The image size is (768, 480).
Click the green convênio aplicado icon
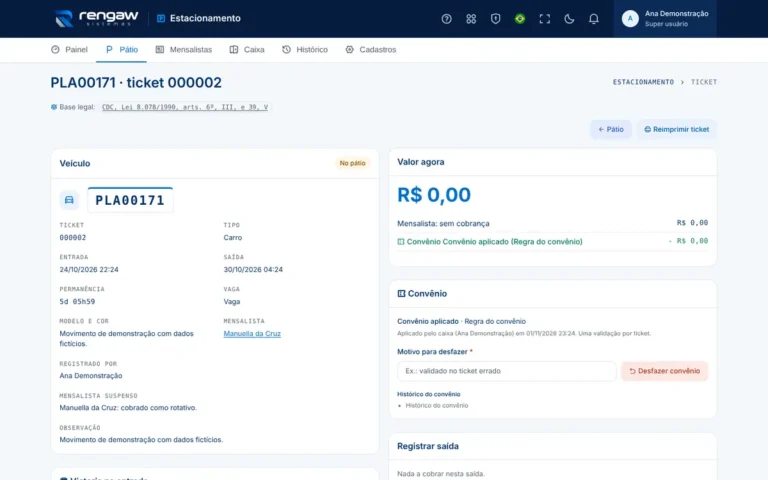401,241
